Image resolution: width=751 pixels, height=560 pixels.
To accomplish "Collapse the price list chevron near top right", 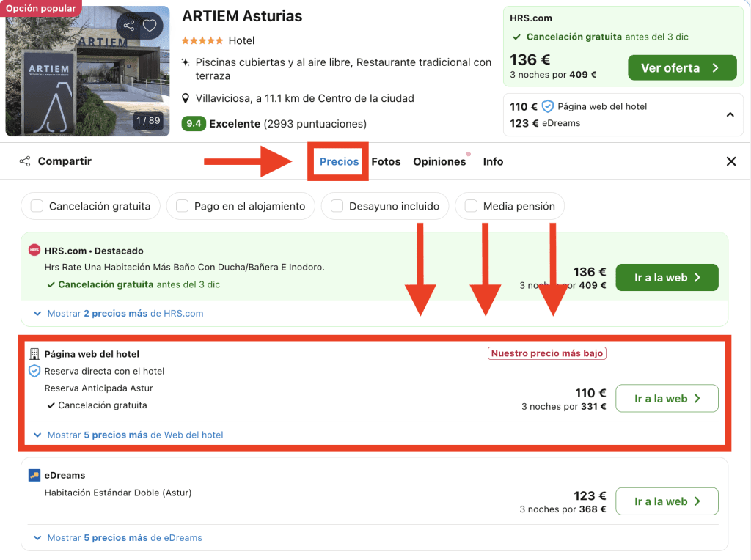I will click(x=730, y=114).
